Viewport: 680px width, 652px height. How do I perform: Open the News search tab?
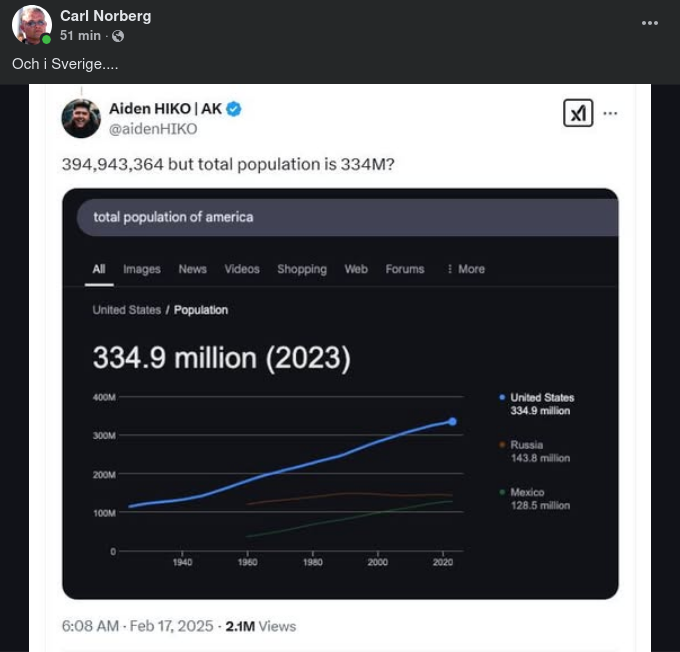[193, 269]
